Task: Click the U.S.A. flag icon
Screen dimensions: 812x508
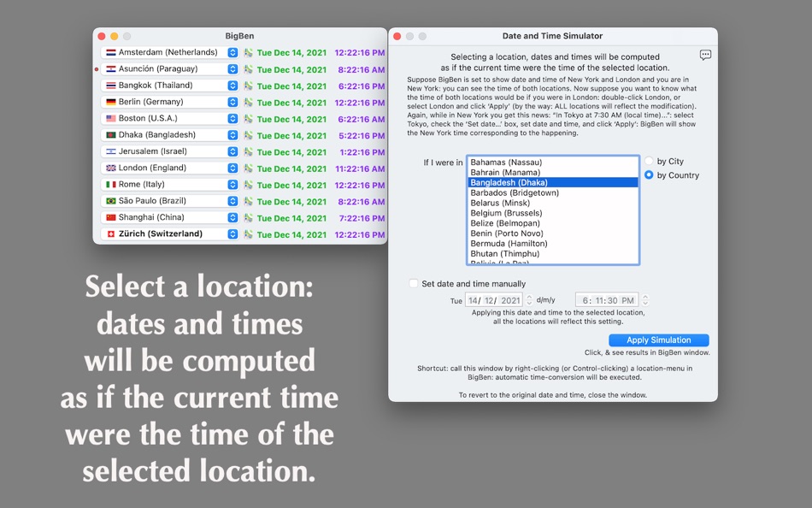Action: click(111, 118)
